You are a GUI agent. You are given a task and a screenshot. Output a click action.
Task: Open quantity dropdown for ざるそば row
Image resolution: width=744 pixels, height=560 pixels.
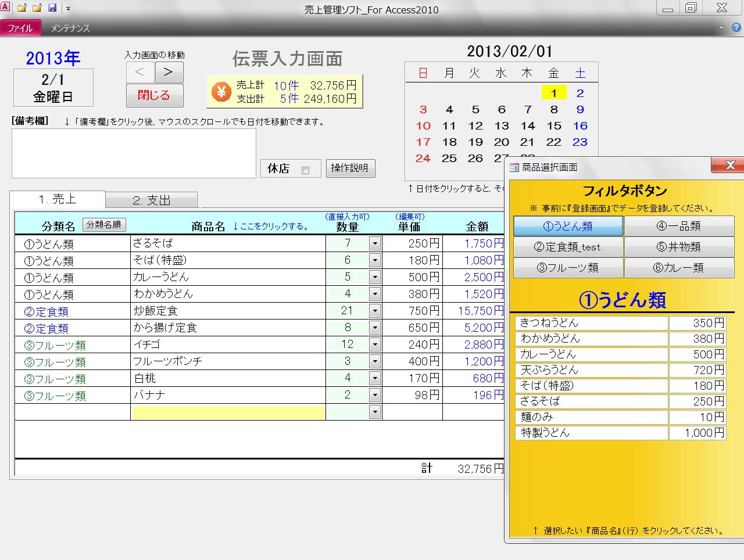[375, 243]
